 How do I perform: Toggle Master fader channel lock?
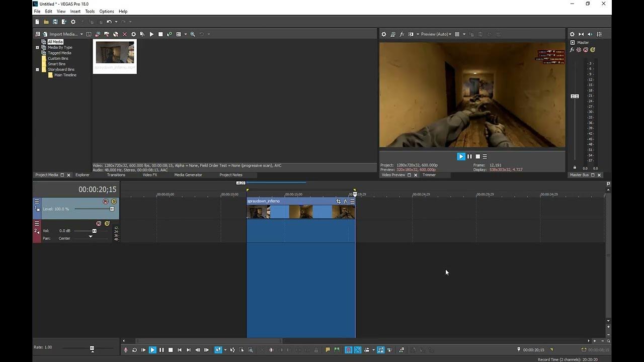point(575,167)
